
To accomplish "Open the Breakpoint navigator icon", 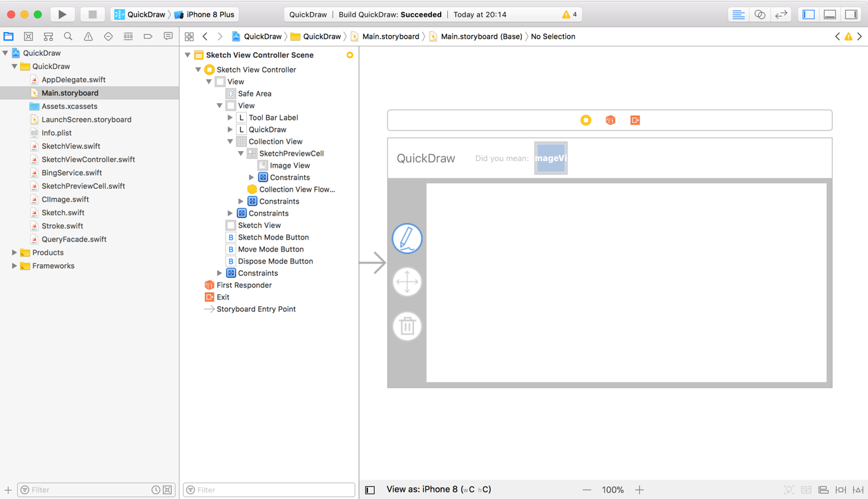I will (x=148, y=37).
